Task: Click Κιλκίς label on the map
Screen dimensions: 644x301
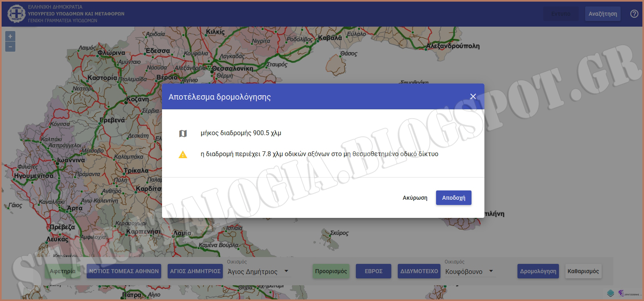Action: pyautogui.click(x=215, y=32)
